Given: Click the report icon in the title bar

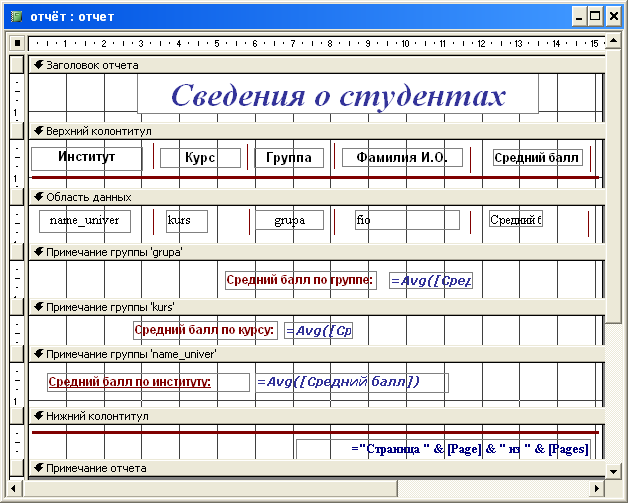Looking at the screenshot, I should 16,16.
